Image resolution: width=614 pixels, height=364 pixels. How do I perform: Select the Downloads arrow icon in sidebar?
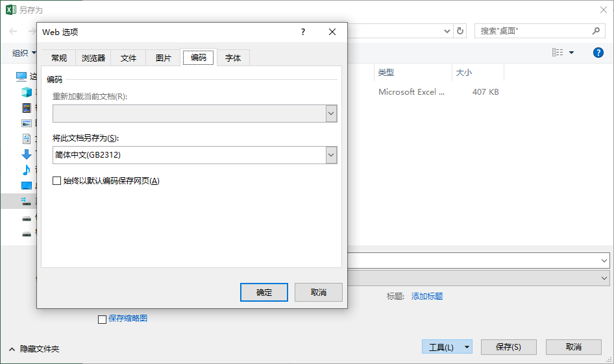(27, 154)
